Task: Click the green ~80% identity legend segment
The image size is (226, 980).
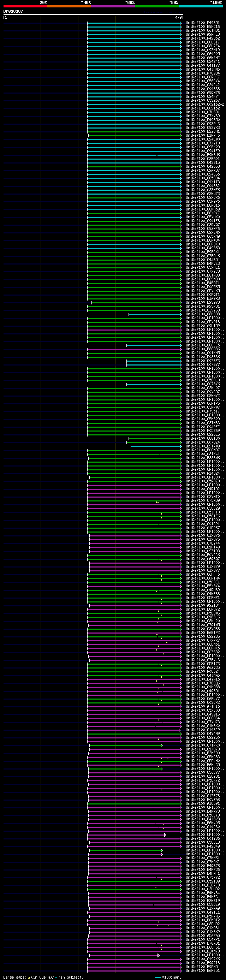Action: point(157,6)
